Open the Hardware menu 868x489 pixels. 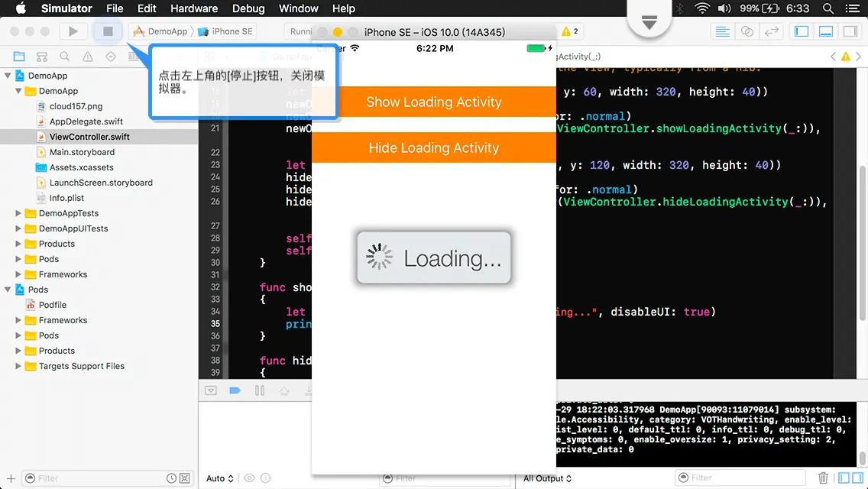point(194,8)
